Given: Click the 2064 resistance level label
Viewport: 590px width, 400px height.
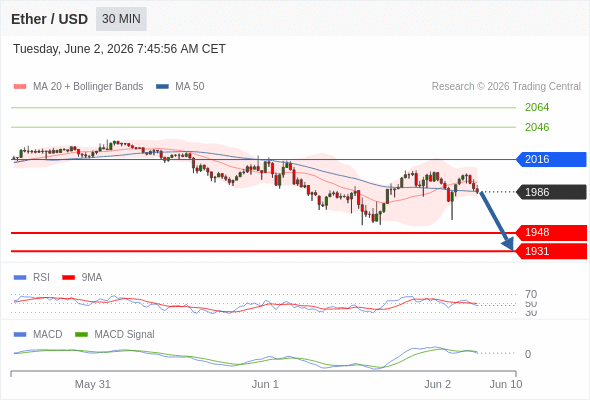Looking at the screenshot, I should [x=537, y=107].
